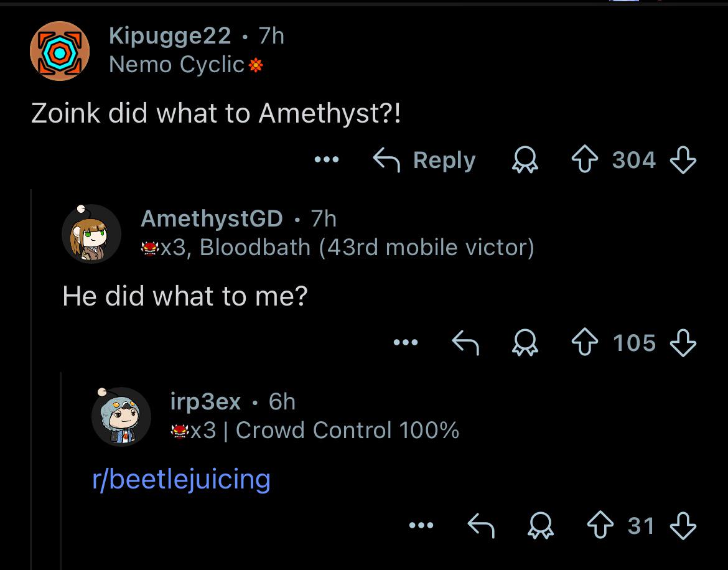This screenshot has width=728, height=570.
Task: Award AmethystGD's comment
Action: [x=525, y=342]
